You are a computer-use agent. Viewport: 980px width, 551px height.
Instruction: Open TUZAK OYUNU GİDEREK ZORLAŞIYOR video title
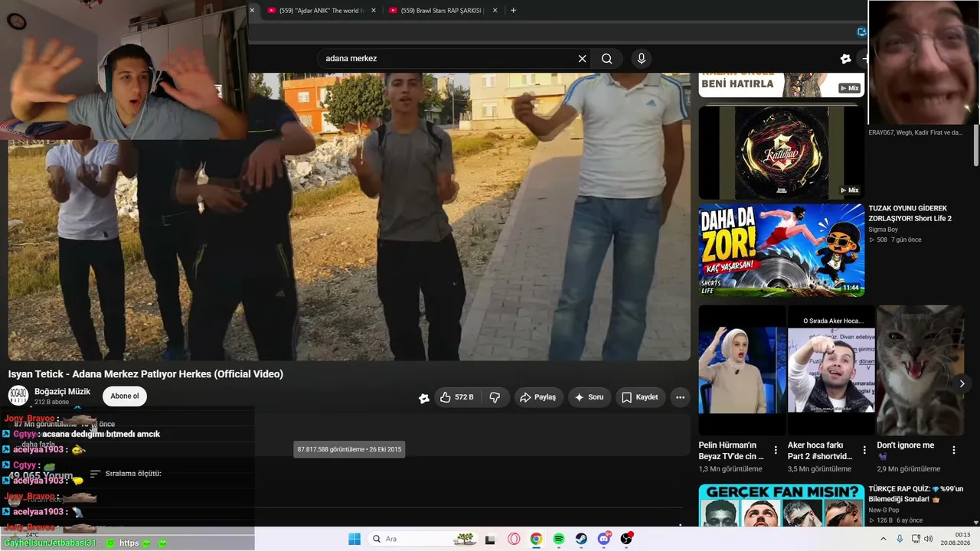(910, 214)
